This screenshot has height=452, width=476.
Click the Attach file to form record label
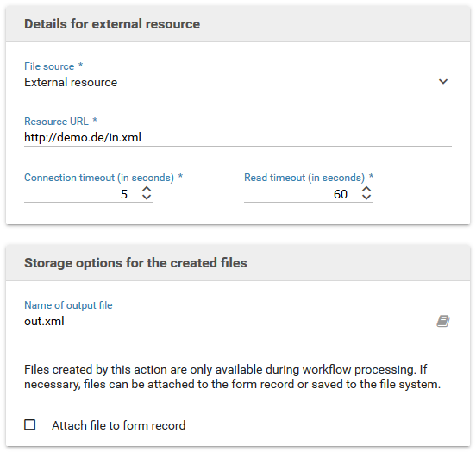coord(118,425)
